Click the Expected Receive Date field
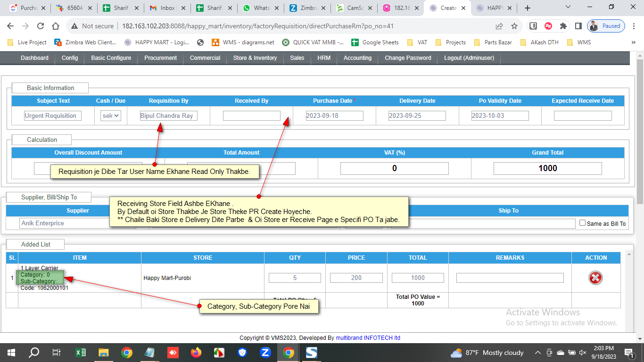The height and width of the screenshot is (362, 644). pos(583,115)
